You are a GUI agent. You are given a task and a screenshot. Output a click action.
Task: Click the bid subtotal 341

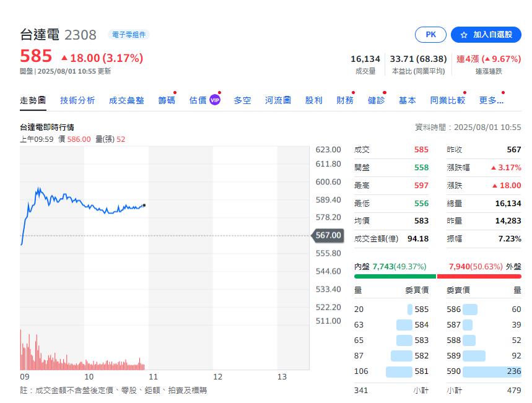[x=360, y=391]
